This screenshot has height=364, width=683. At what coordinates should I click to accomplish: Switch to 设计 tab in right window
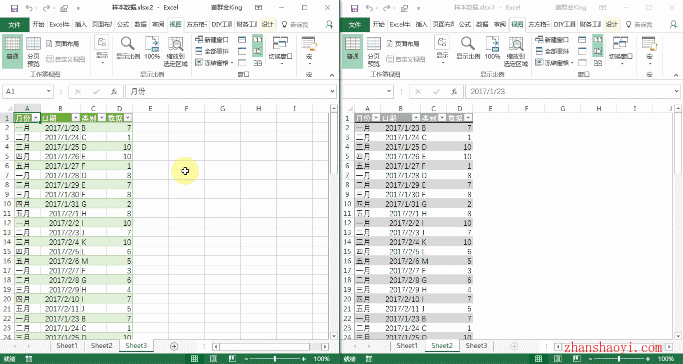[612, 24]
